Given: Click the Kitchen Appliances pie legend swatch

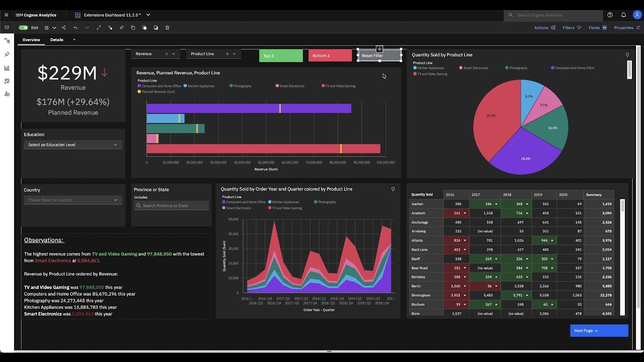Looking at the screenshot, I should coord(415,68).
